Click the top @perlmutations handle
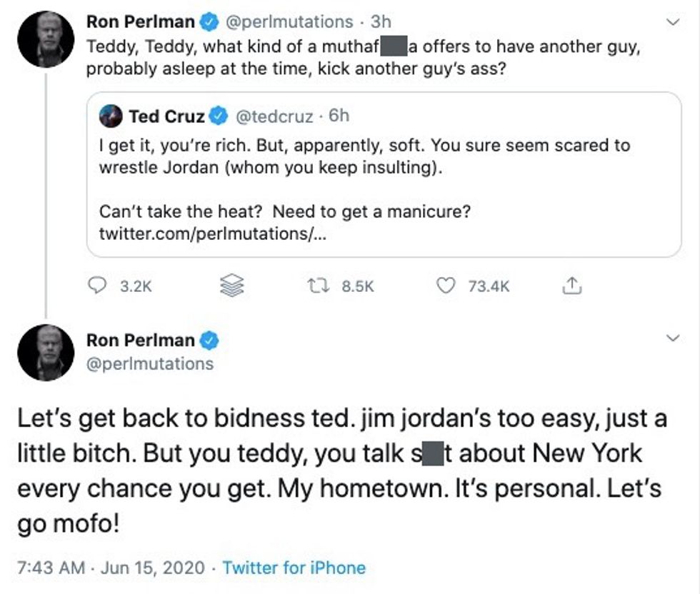The width and height of the screenshot is (700, 594). [289, 22]
